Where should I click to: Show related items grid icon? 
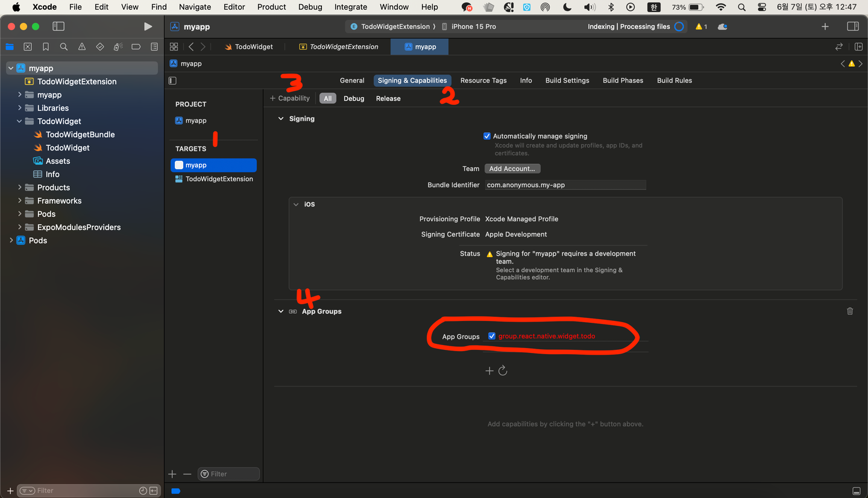[174, 46]
